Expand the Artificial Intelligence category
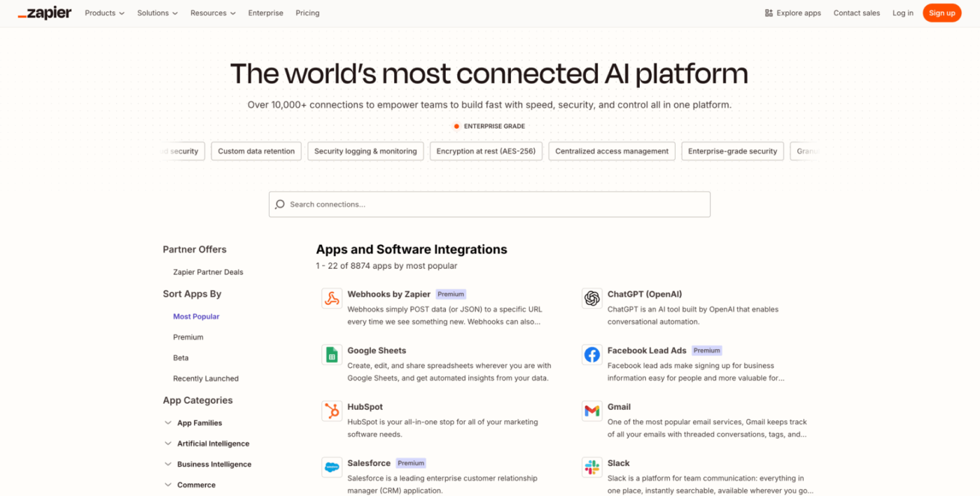Screen dimensions: 980x496 pos(168,443)
